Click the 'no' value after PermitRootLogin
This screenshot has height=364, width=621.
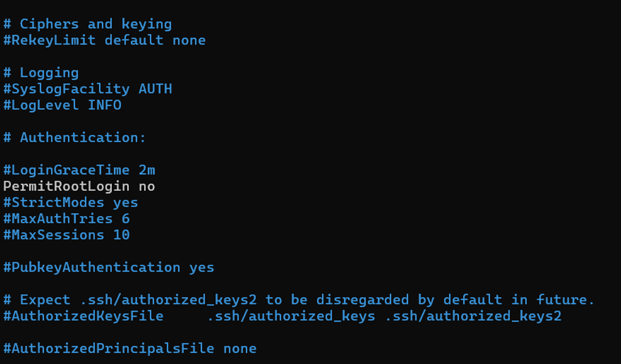point(147,186)
